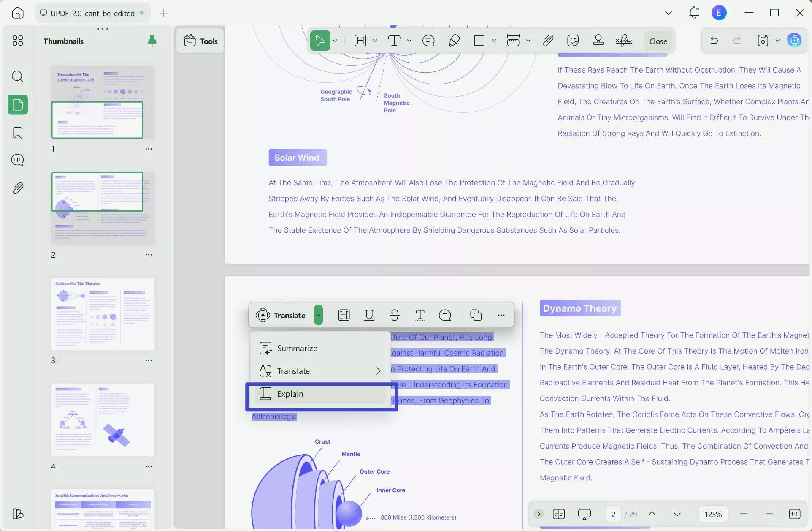The height and width of the screenshot is (531, 812).
Task: Open the signature tool
Action: point(624,41)
